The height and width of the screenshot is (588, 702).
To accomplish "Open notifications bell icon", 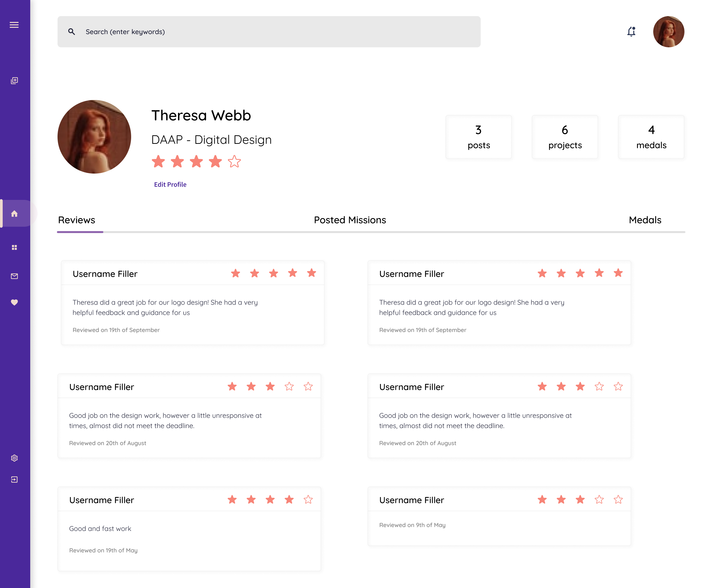I will [x=631, y=32].
